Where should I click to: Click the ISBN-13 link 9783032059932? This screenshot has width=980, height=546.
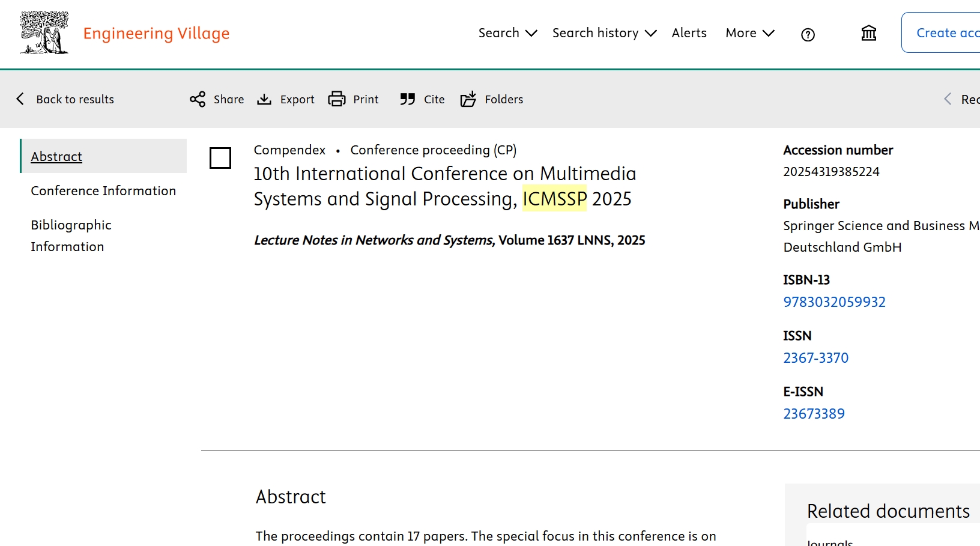click(834, 302)
